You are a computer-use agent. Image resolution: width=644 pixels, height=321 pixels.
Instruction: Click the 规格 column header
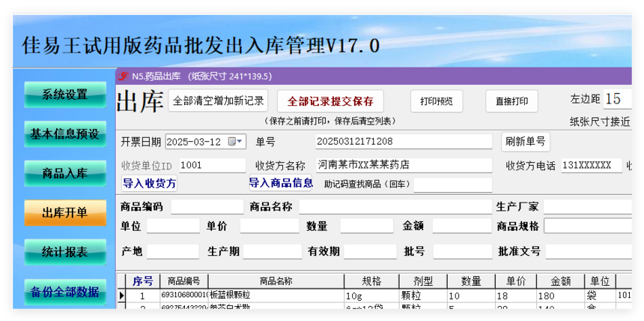tap(371, 281)
